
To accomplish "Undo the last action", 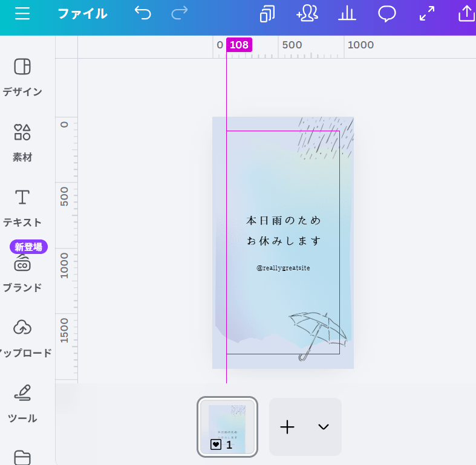I will [x=143, y=14].
